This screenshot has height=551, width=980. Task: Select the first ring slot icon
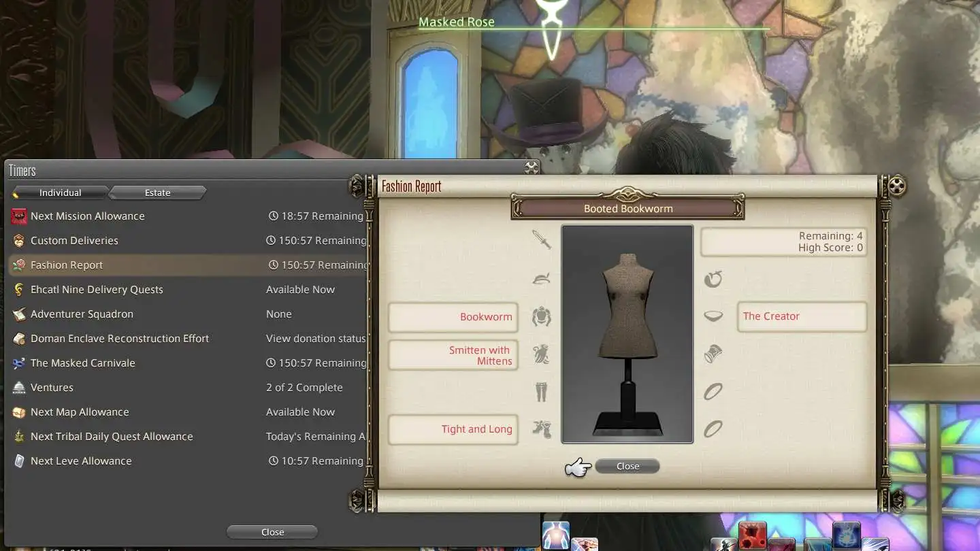[713, 392]
